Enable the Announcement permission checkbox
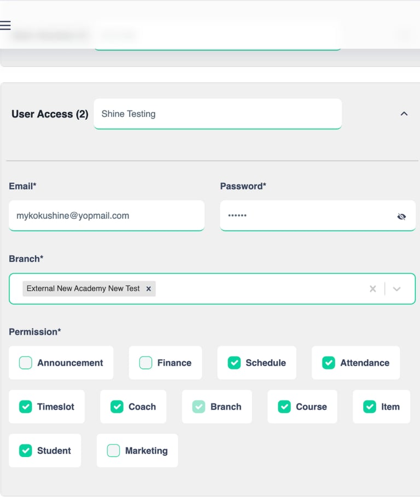This screenshot has height=504, width=420. 26,363
